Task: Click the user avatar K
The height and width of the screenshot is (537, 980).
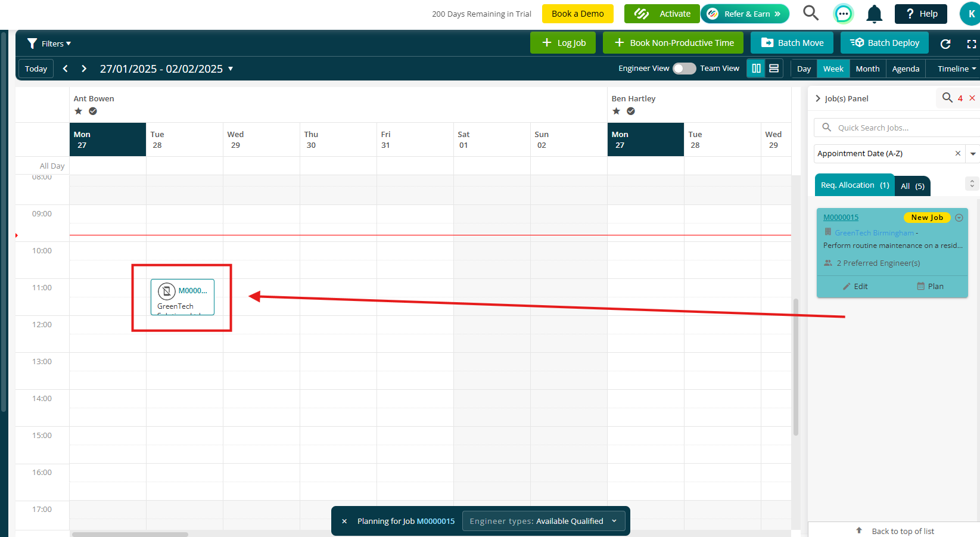Action: (970, 14)
